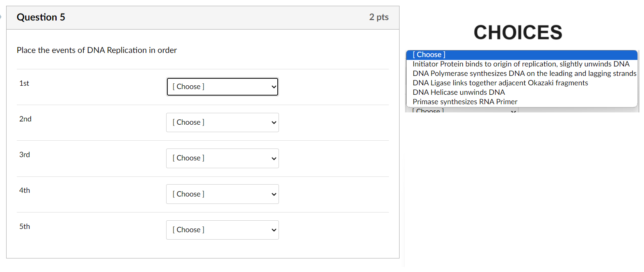This screenshot has height=272, width=644.
Task: Open the 3rd position Choose dropdown
Action: (x=222, y=158)
